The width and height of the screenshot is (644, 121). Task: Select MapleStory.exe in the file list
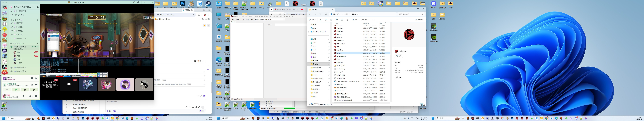pos(341,88)
